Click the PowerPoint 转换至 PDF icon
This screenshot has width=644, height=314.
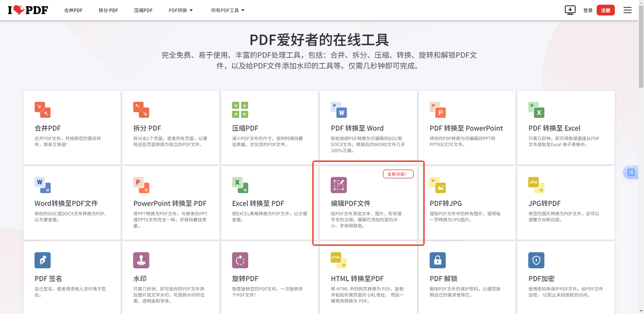pyautogui.click(x=141, y=185)
